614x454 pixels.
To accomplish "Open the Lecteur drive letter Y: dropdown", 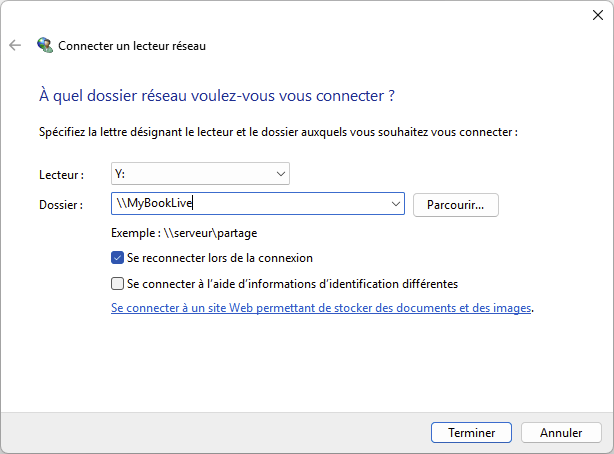I will point(200,174).
